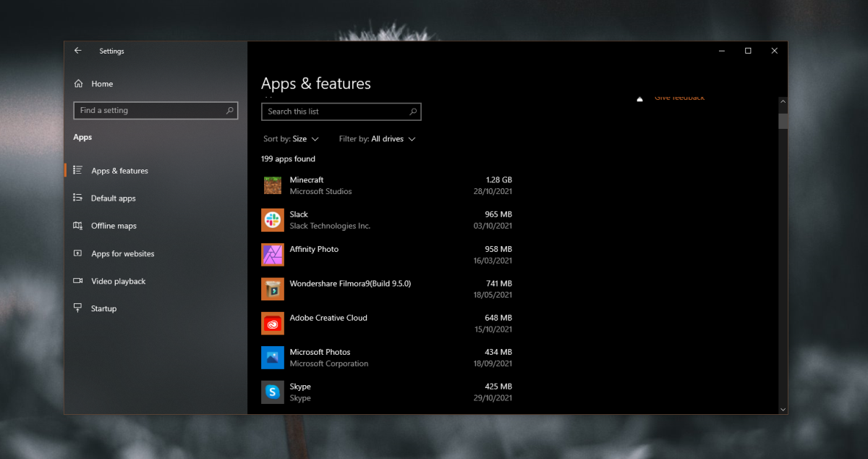Click the "958 MB" size value

pos(498,249)
